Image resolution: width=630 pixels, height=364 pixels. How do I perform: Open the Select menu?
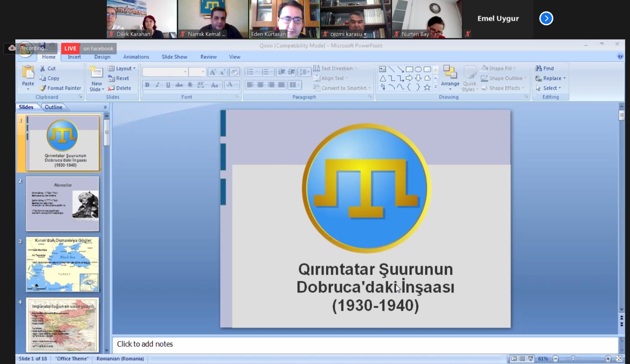click(548, 88)
